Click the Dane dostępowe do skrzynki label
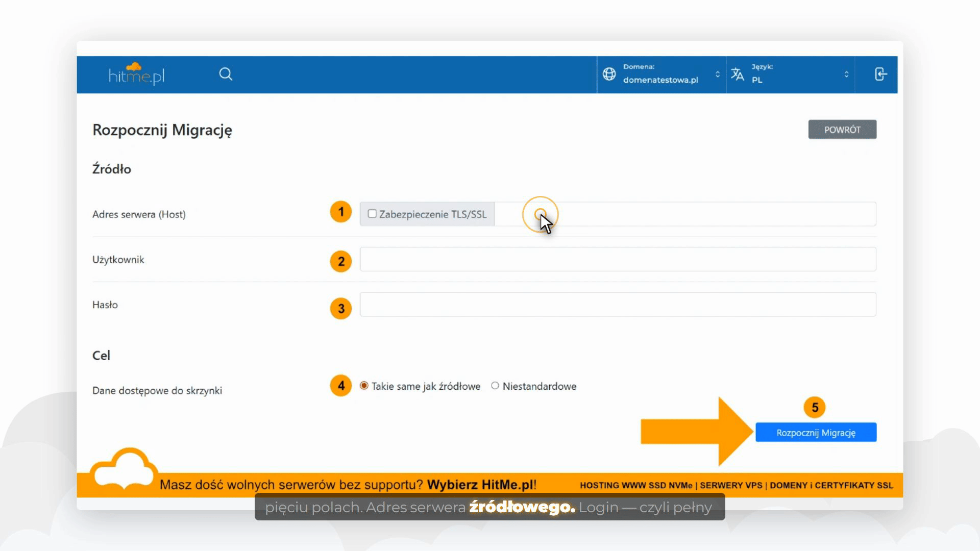 pos(157,390)
